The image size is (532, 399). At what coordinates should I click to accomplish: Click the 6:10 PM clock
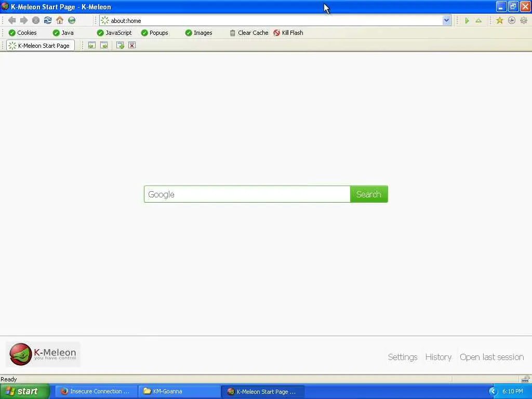coord(513,391)
